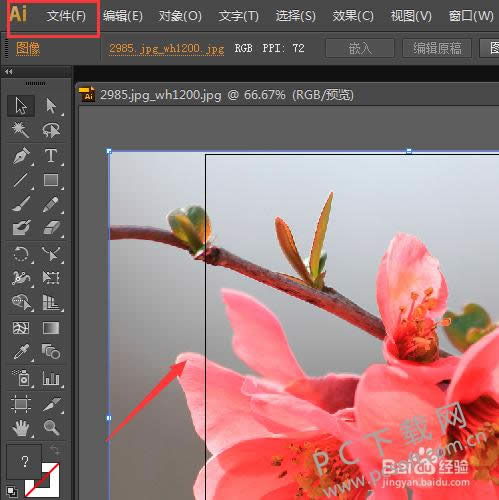Click the 嵌入 (Embed) button
Screen dimensions: 499x500
point(360,49)
